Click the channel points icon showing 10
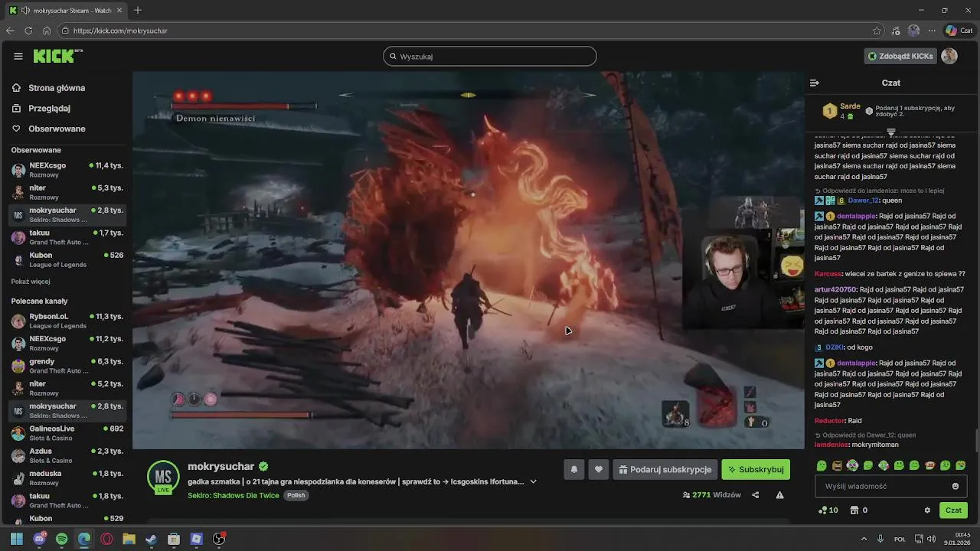 tap(828, 510)
